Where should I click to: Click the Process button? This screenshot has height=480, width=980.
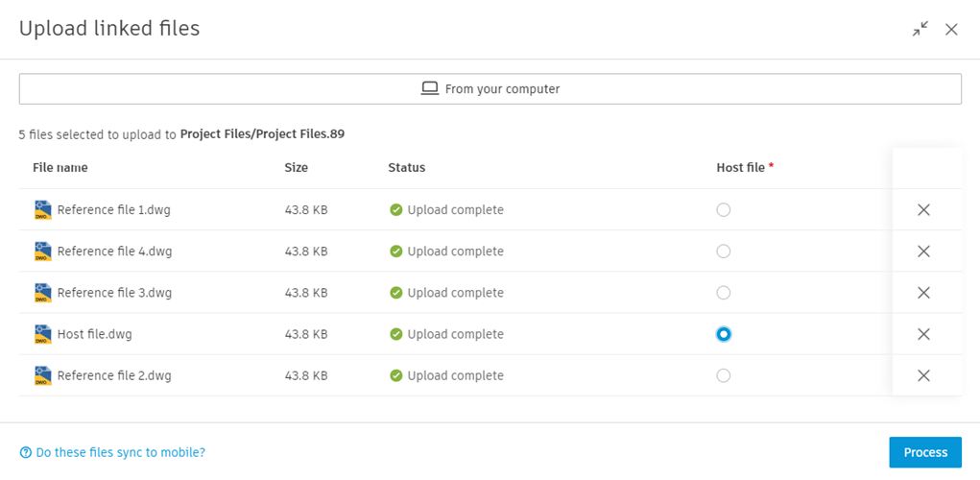coord(925,452)
